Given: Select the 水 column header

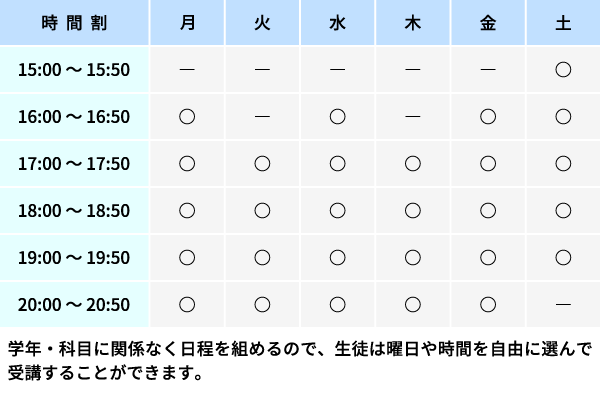Looking at the screenshot, I should coord(338,23).
